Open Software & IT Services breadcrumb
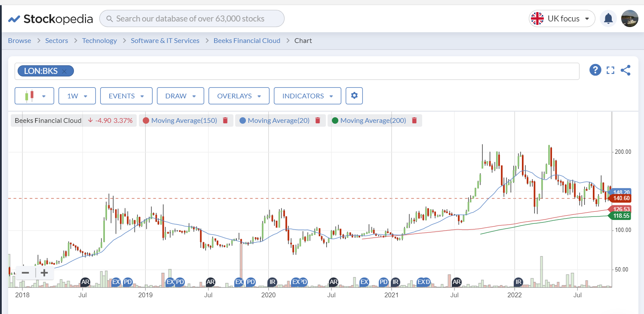 tap(165, 40)
